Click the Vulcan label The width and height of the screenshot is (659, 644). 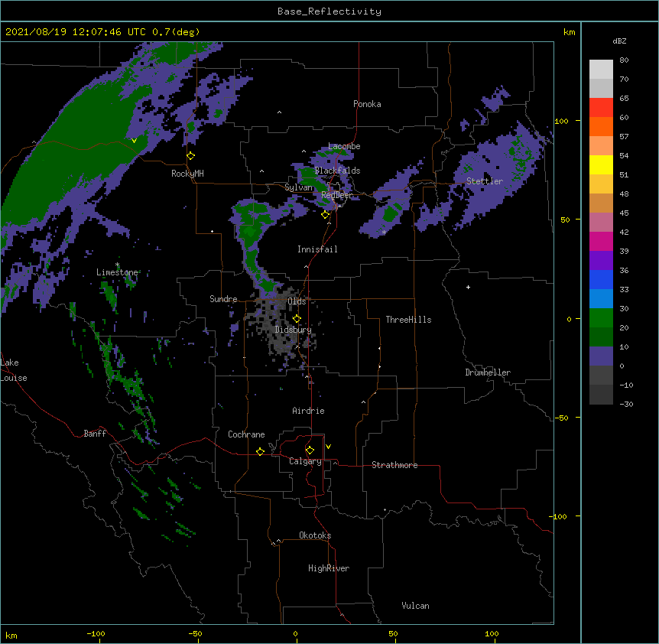[x=415, y=606]
